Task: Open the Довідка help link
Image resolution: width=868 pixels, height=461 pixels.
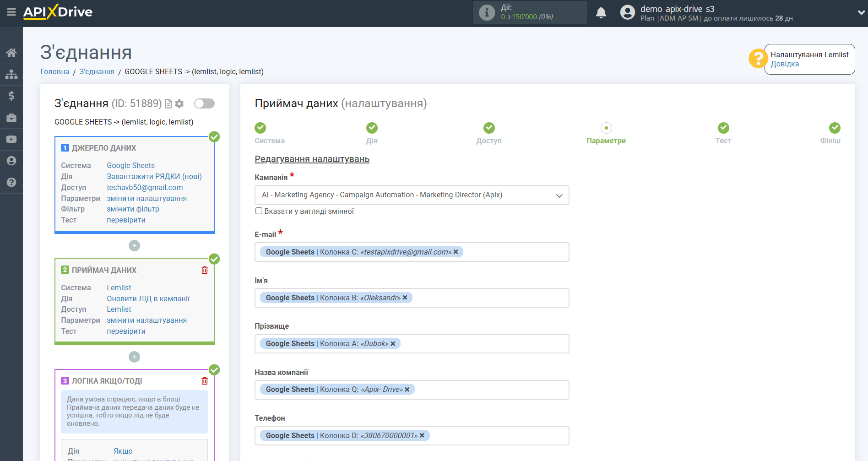Action: pyautogui.click(x=785, y=64)
